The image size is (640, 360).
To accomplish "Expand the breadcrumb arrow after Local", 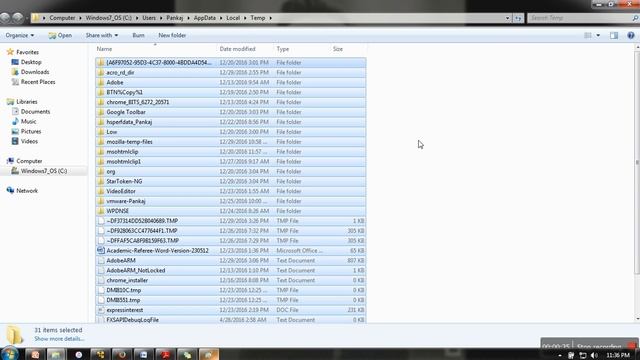I will pyautogui.click(x=245, y=18).
